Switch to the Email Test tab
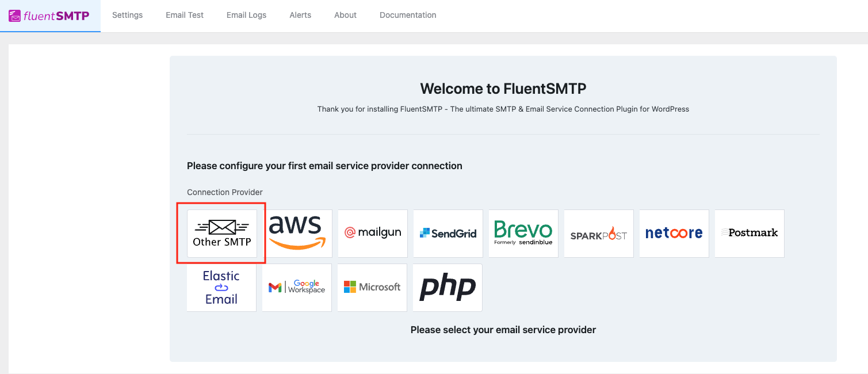The width and height of the screenshot is (868, 374). tap(185, 15)
